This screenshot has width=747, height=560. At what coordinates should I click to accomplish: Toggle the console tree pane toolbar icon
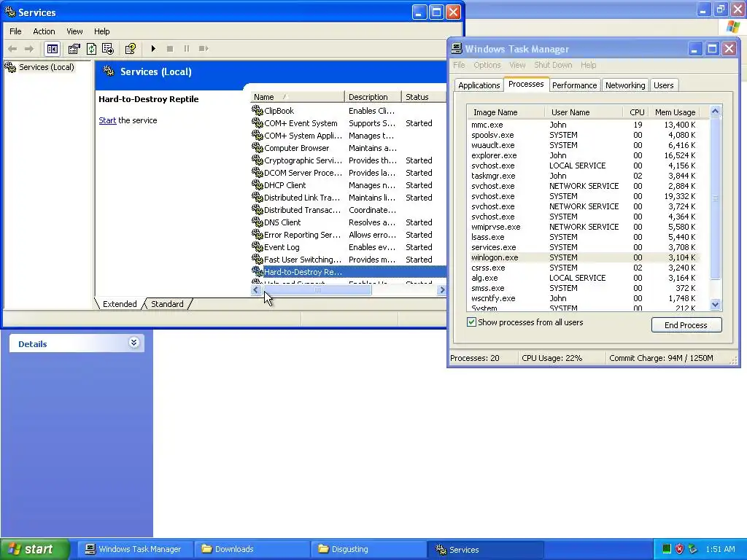tap(52, 49)
